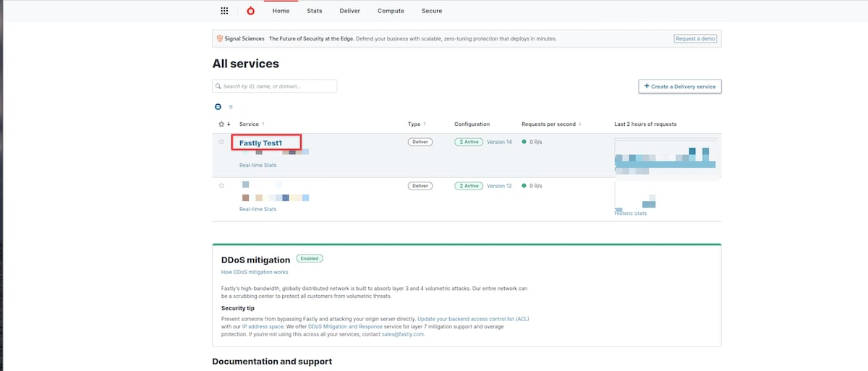Viewport: 868px width, 371px height.
Task: Open Real-time Stats for Fastly Test1
Action: tap(258, 166)
